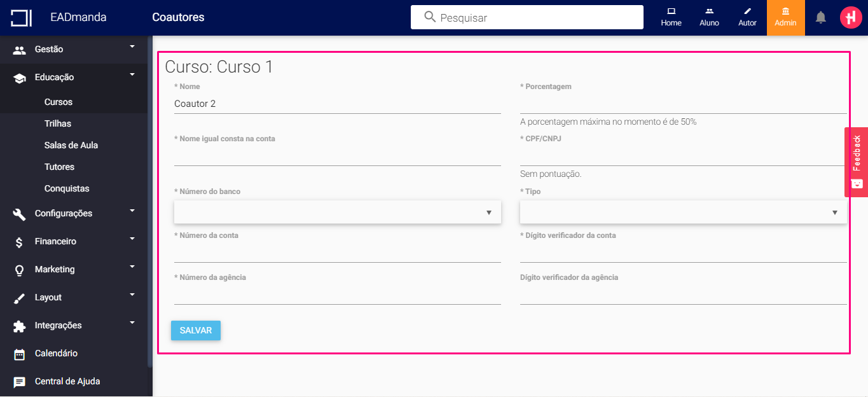This screenshot has width=868, height=397.
Task: Switch to Autor view
Action: pos(747,18)
